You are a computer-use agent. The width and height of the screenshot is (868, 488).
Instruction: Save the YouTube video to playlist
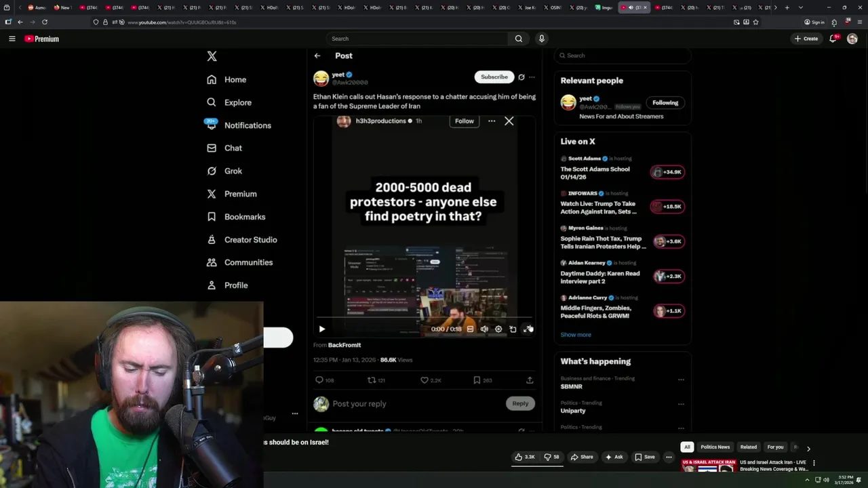pos(644,457)
